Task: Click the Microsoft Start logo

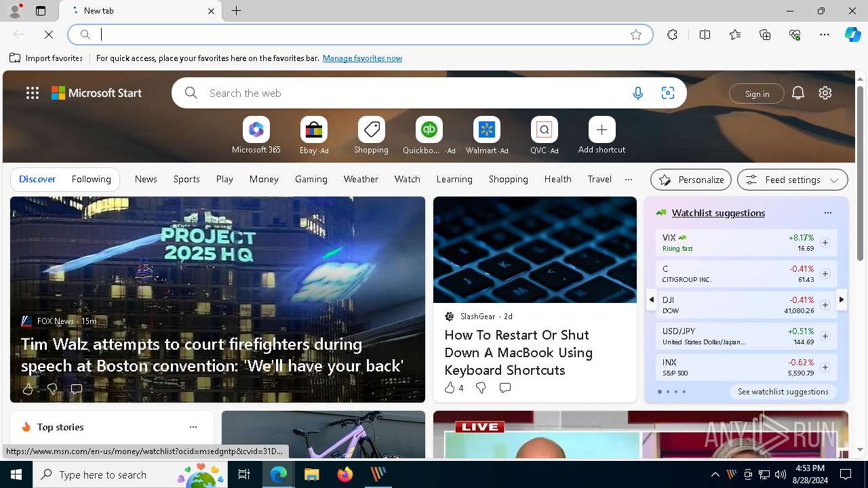Action: point(97,94)
